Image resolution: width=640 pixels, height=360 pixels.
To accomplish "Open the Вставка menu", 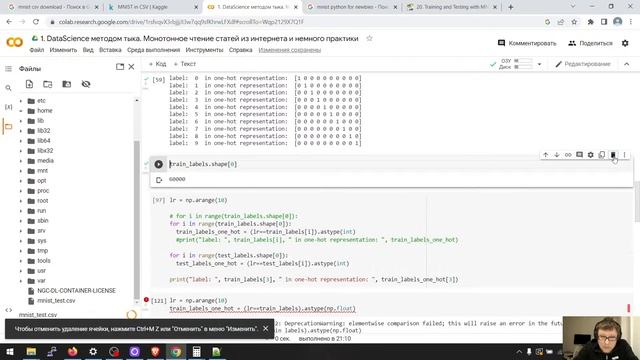I will [110, 50].
